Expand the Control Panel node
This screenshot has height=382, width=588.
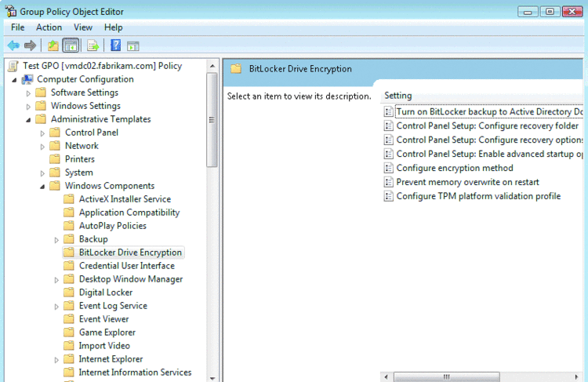click(x=42, y=133)
